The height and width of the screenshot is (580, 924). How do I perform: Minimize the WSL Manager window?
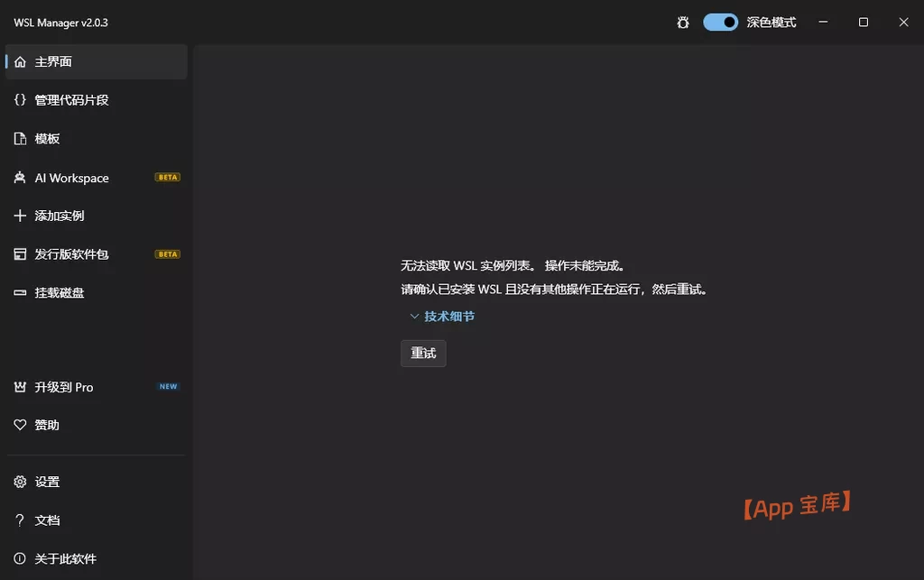pos(823,23)
